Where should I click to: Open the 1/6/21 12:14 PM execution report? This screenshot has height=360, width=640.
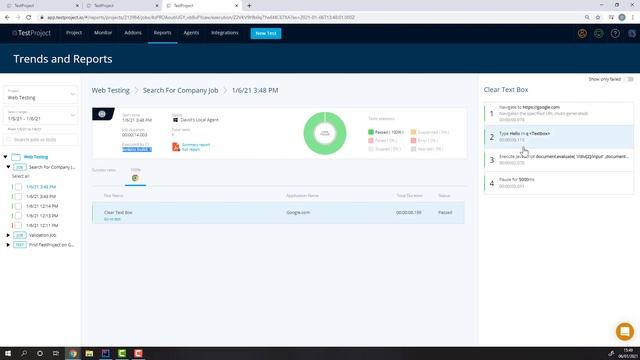42,206
